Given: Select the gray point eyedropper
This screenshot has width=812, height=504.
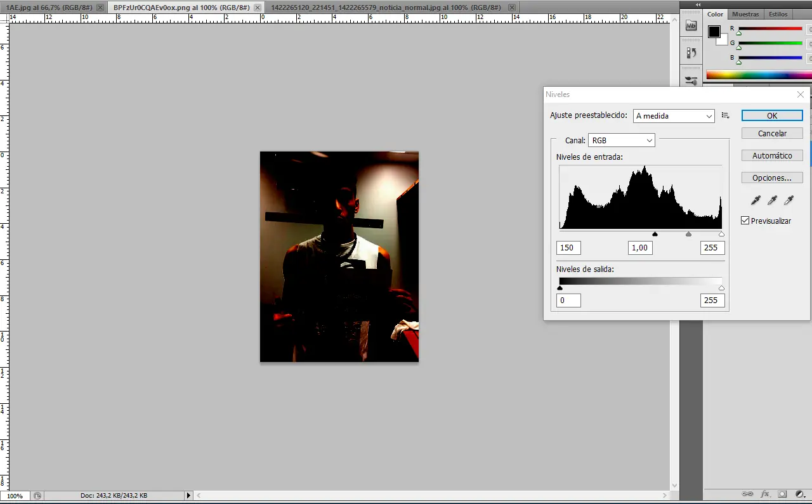Looking at the screenshot, I should coord(772,200).
